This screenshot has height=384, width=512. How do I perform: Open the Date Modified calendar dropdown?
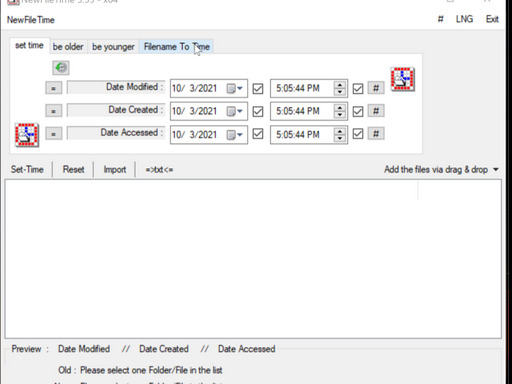pos(235,89)
